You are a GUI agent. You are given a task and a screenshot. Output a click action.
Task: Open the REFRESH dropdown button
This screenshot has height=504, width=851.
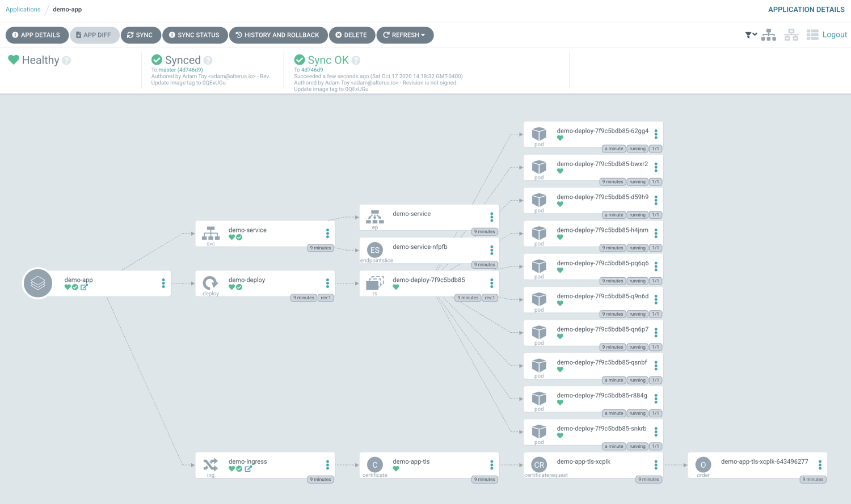click(x=405, y=35)
